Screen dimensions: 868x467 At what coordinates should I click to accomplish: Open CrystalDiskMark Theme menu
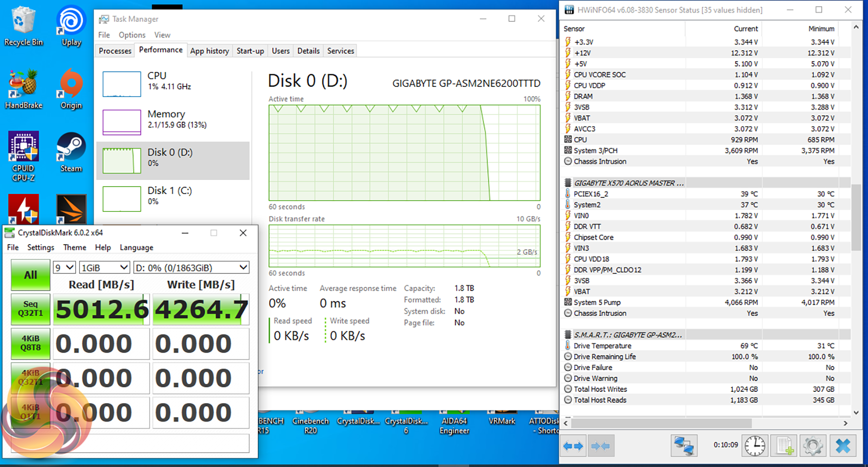click(x=75, y=247)
